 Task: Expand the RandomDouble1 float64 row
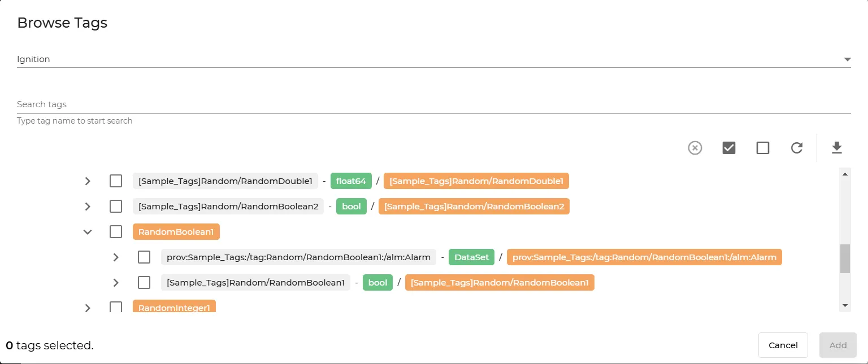tap(88, 181)
